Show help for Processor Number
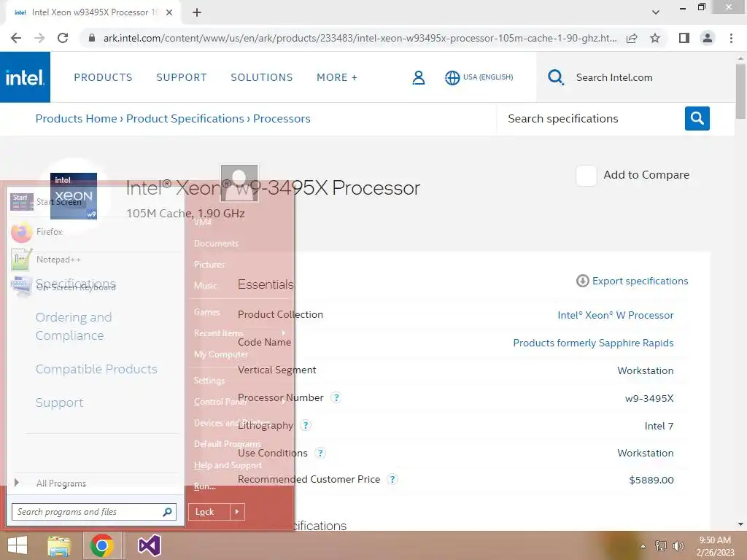 coord(336,397)
